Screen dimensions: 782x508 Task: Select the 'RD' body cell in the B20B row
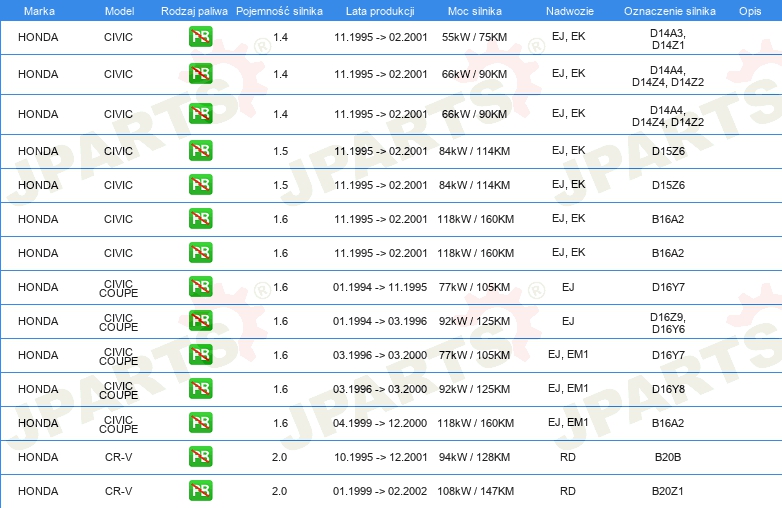(568, 457)
